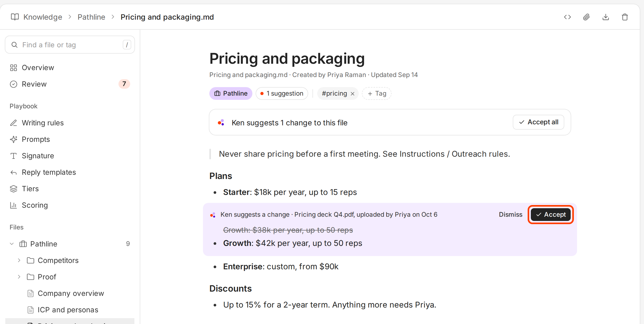Click the Competitors folder icon
Viewport: 644px width, 324px height.
coord(31,260)
